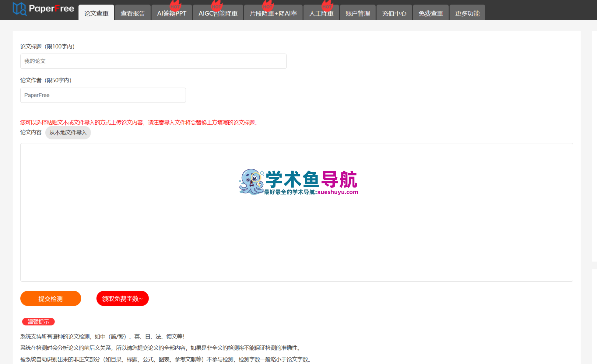
Task: Click 从本地文件导入 button
Action: click(x=68, y=133)
